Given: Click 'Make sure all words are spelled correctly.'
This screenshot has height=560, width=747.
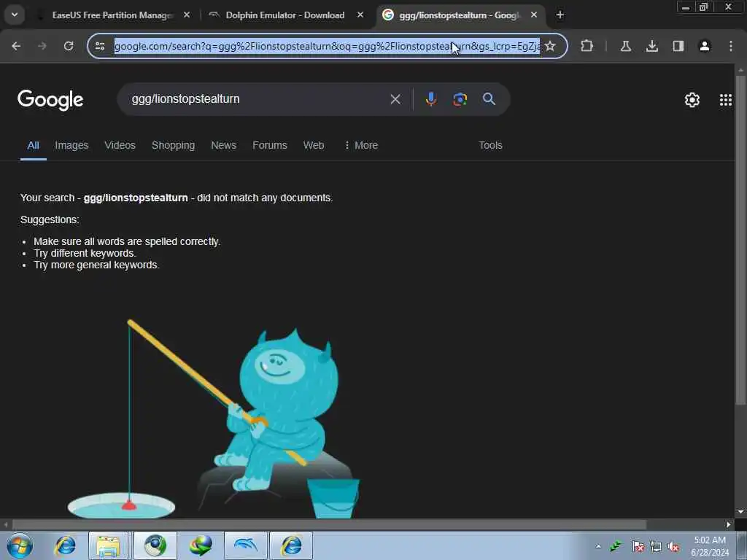Looking at the screenshot, I should (127, 241).
